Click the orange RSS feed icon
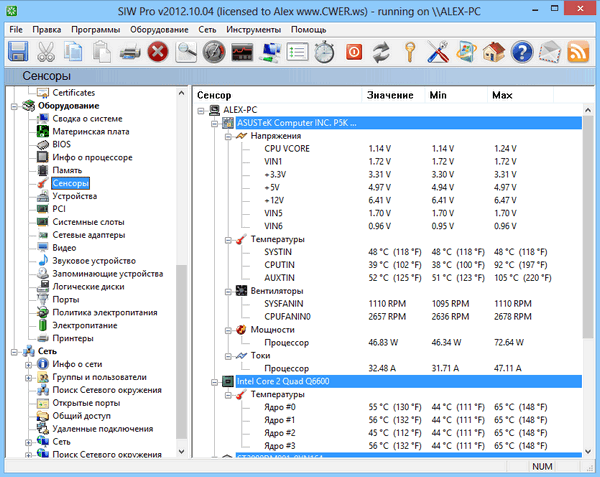 click(x=577, y=51)
